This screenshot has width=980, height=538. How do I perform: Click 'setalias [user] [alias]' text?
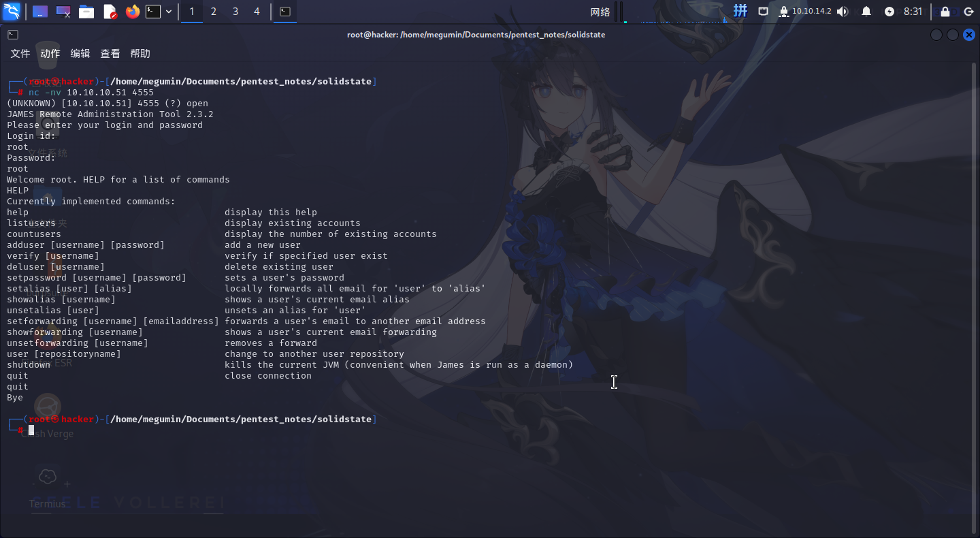coord(69,289)
